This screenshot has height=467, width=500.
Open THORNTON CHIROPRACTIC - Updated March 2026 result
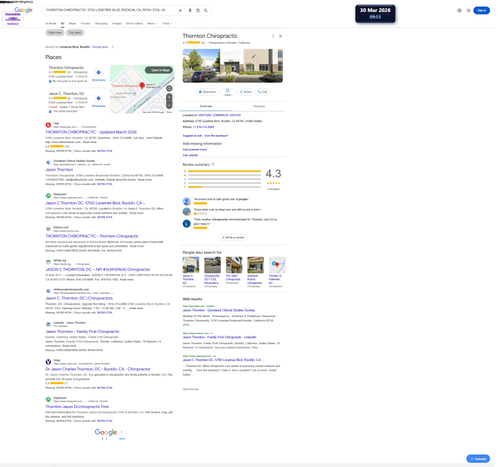[91, 132]
